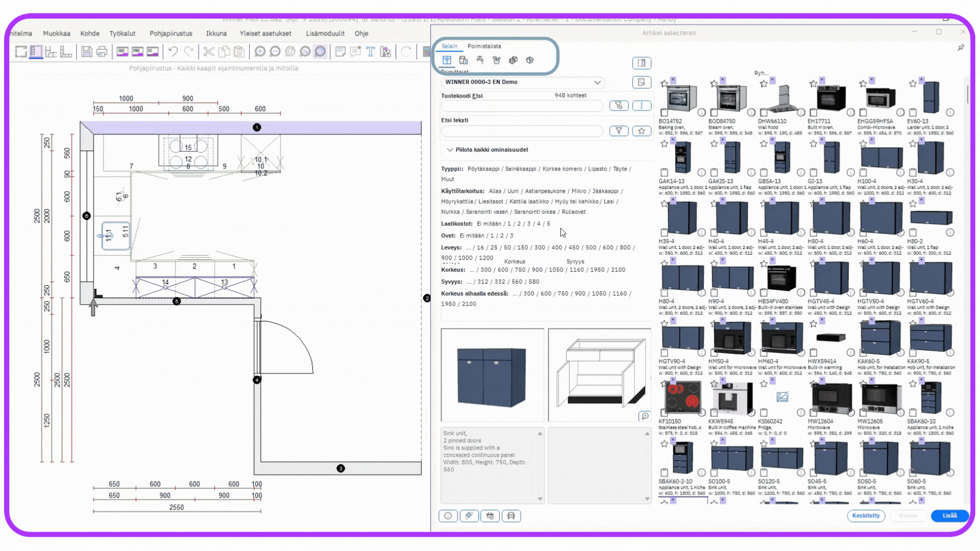Click the filter funnel beside Etsi teksti
980x551 pixels.
tap(619, 131)
